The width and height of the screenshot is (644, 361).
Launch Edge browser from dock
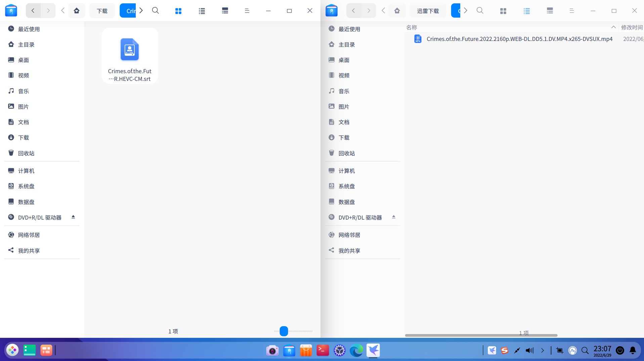pos(356,351)
